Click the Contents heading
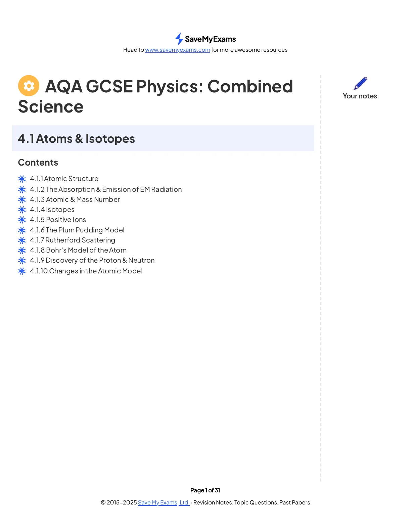This screenshot has height=532, width=411. click(x=38, y=163)
